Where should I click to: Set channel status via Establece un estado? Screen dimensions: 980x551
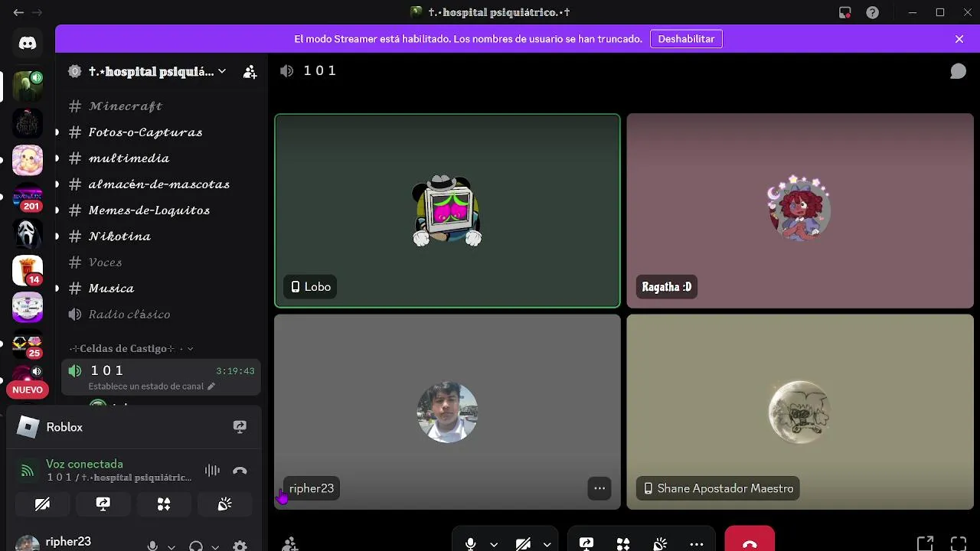(x=152, y=386)
